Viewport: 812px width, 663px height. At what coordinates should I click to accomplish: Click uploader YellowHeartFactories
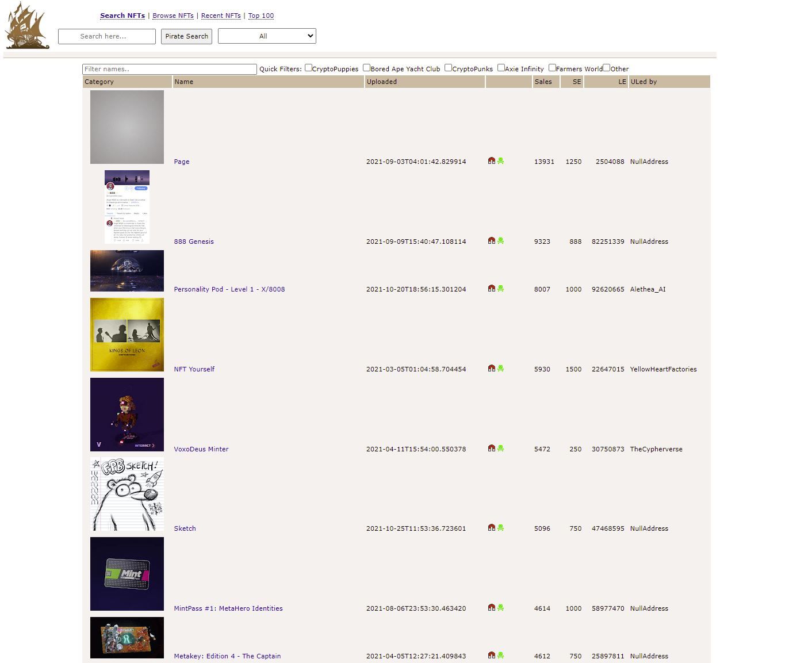coord(663,369)
